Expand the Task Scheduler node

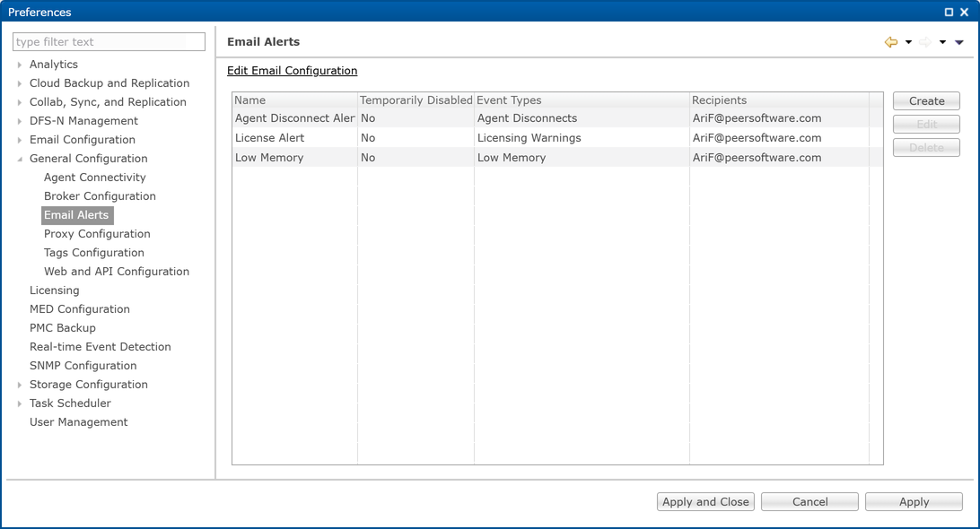point(20,403)
